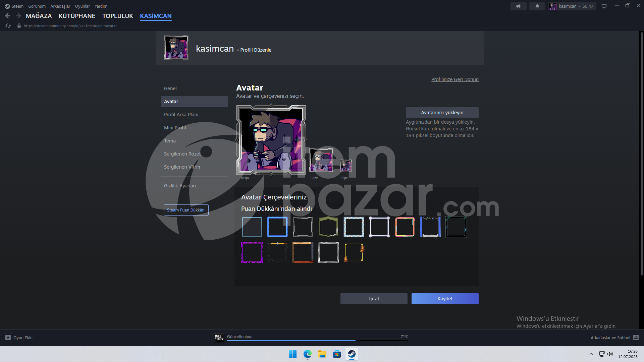The image size is (644, 362).
Task: Select the yellow frame with orange ornaments
Action: tap(354, 252)
